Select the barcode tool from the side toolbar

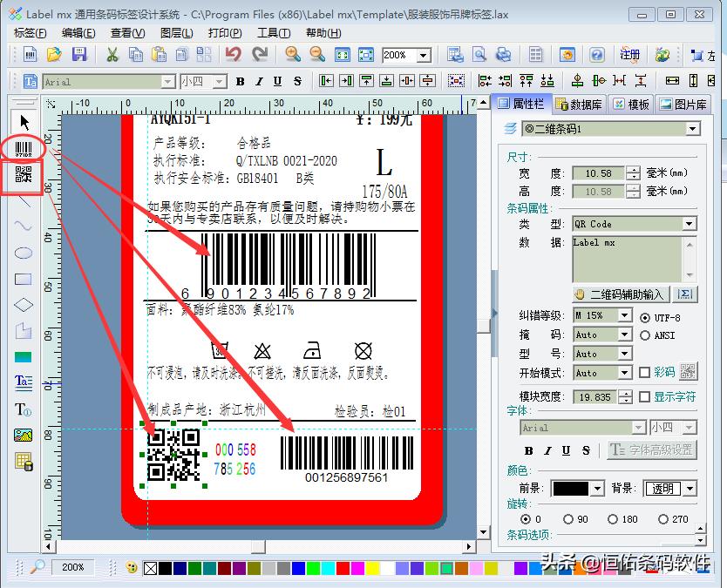point(24,146)
